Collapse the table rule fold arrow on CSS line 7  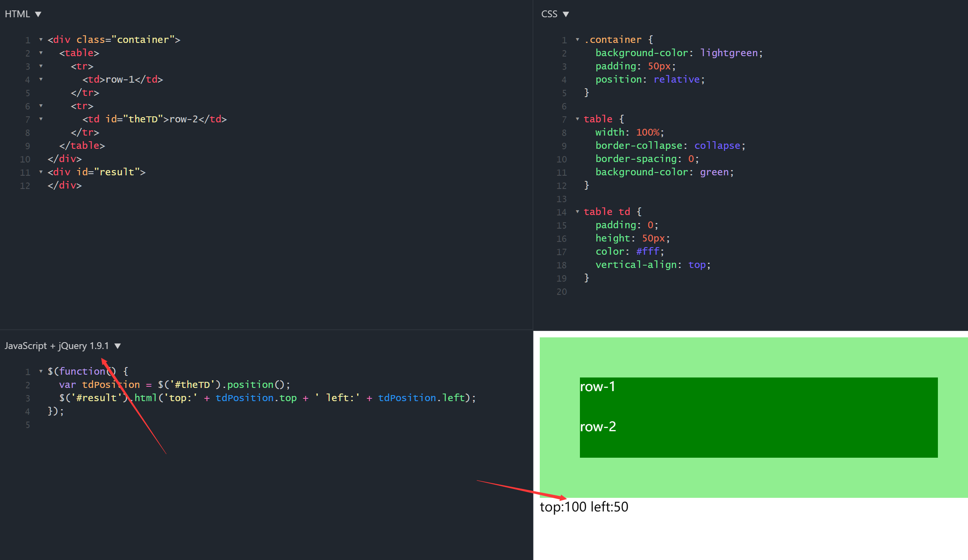click(x=578, y=119)
